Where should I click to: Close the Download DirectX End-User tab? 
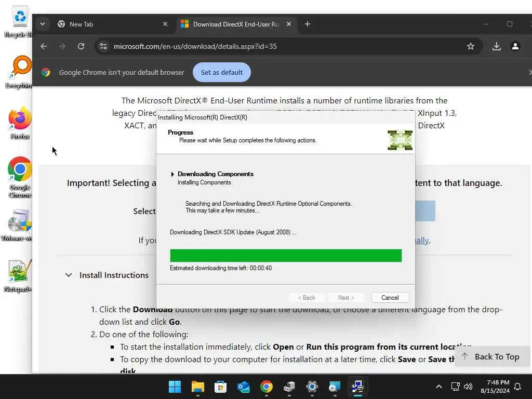[x=289, y=24]
